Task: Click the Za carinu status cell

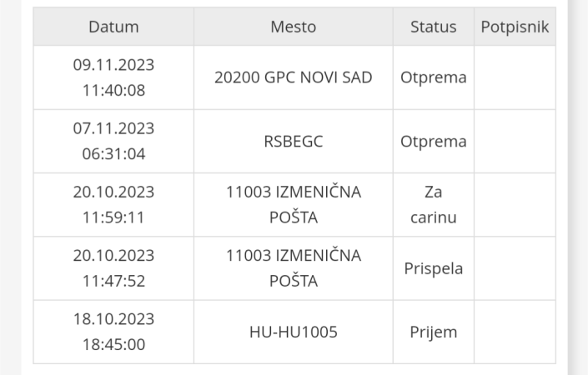Action: (x=433, y=205)
